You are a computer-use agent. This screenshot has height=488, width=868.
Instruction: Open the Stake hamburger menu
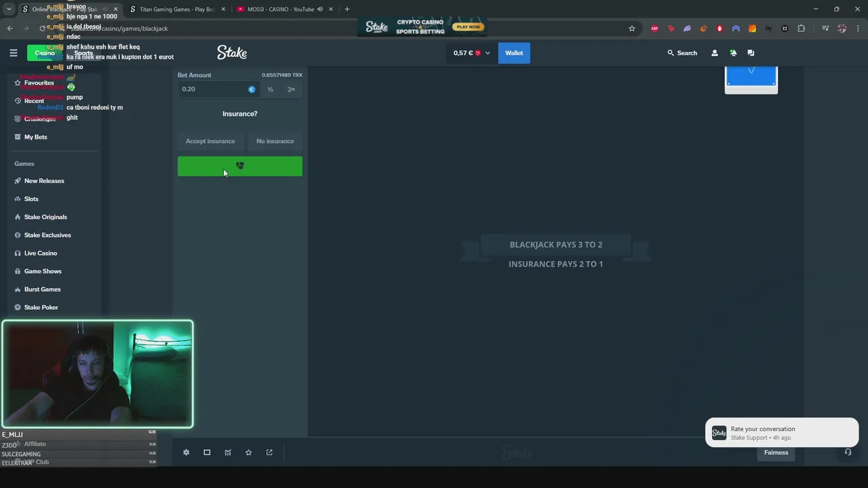(14, 53)
